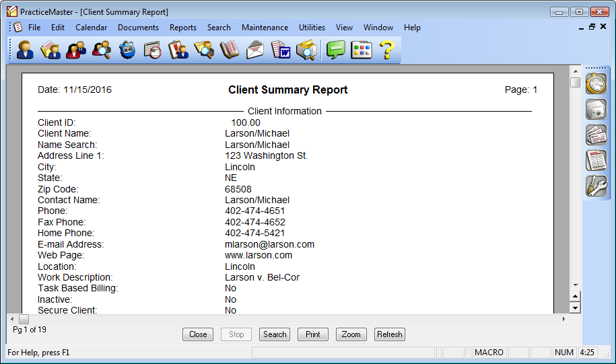Open the Maintenance menu

pyautogui.click(x=265, y=28)
